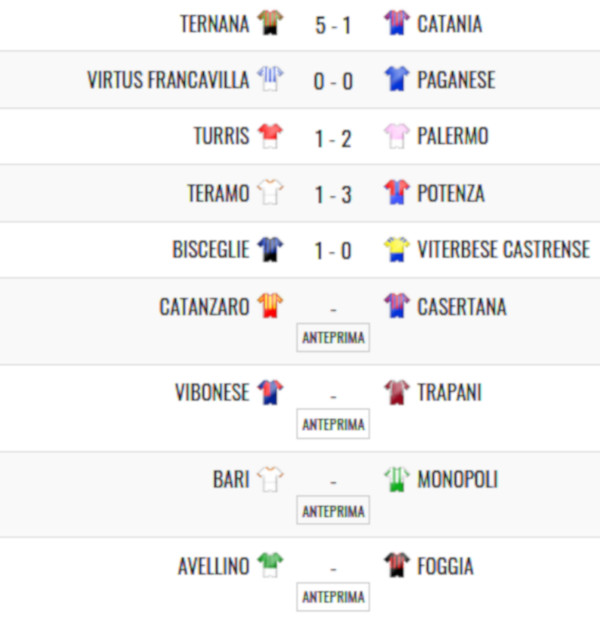Open the Turris 1 - 2 Palermo result
Image resolution: width=600 pixels, height=619 pixels.
coord(333,138)
